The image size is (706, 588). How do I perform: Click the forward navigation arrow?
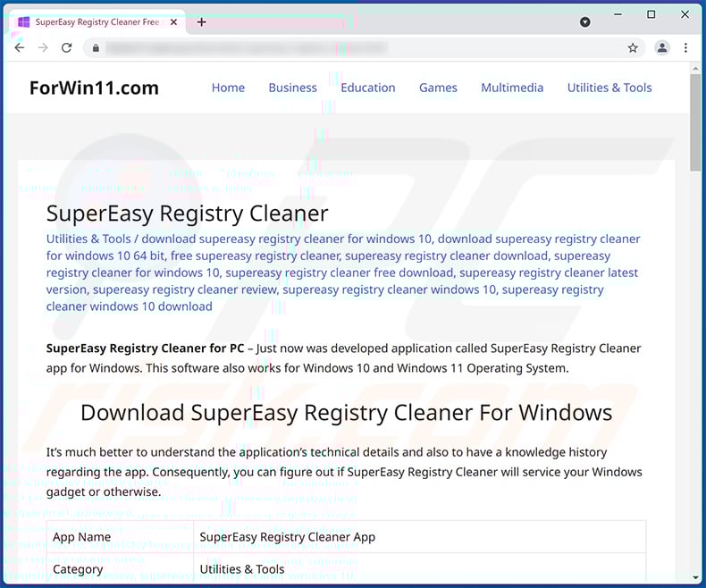42,48
